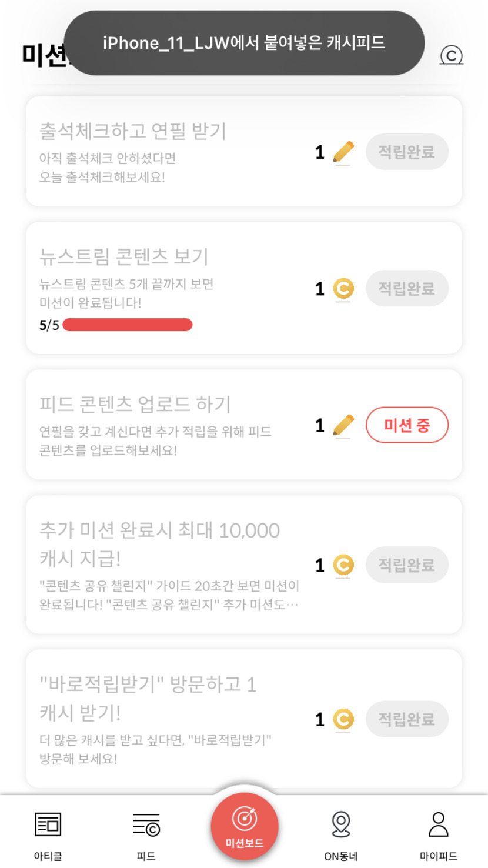Tap gold coin icon for 뉴스트림 mission

coord(343,289)
